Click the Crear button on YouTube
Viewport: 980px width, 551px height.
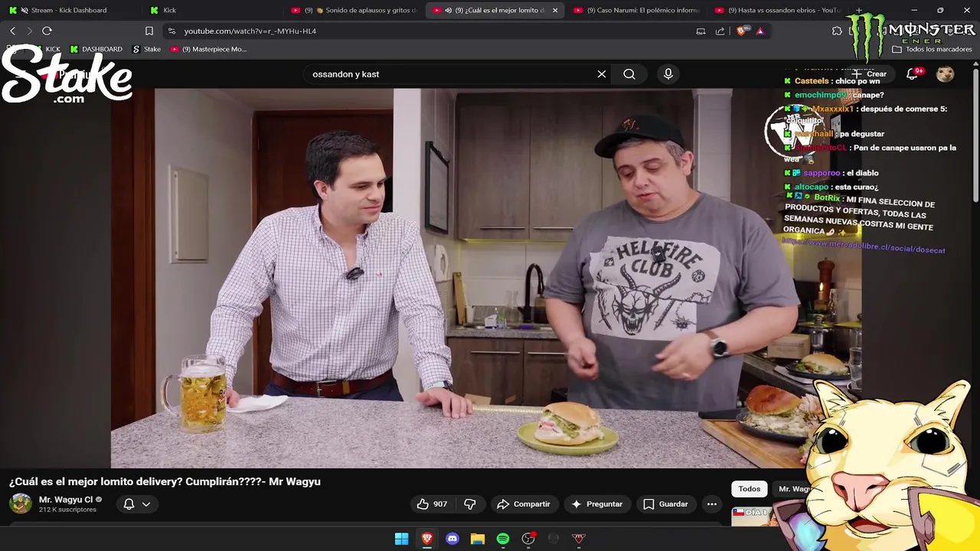click(871, 74)
